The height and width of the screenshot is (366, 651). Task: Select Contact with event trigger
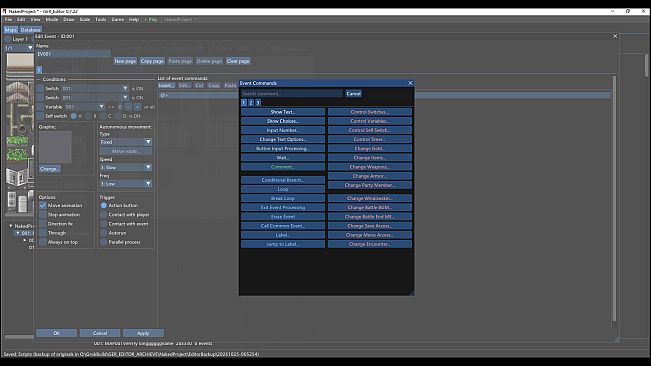coord(104,224)
